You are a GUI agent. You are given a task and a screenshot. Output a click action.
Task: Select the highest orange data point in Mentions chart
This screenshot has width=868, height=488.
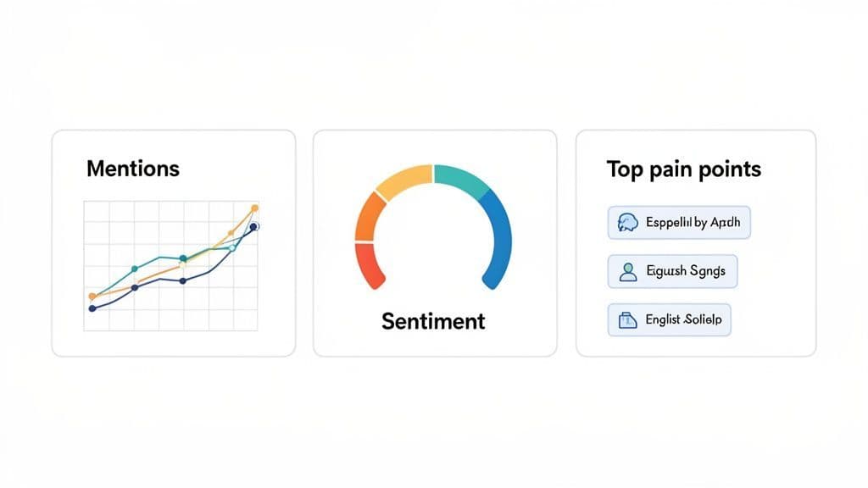tap(255, 208)
